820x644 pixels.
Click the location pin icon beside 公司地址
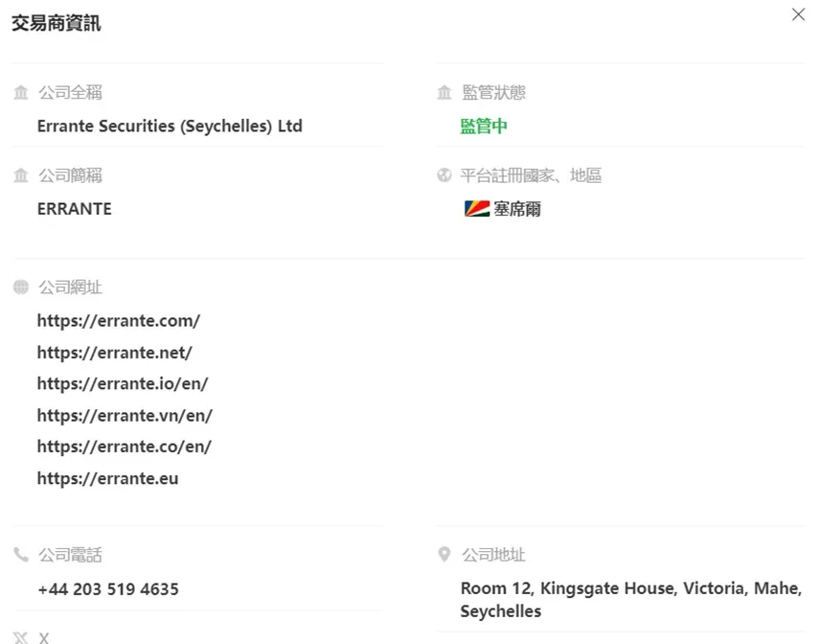click(444, 555)
